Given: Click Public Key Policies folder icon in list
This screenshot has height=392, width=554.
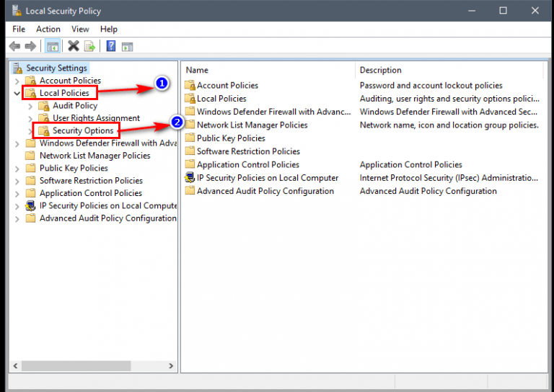Looking at the screenshot, I should 190,138.
